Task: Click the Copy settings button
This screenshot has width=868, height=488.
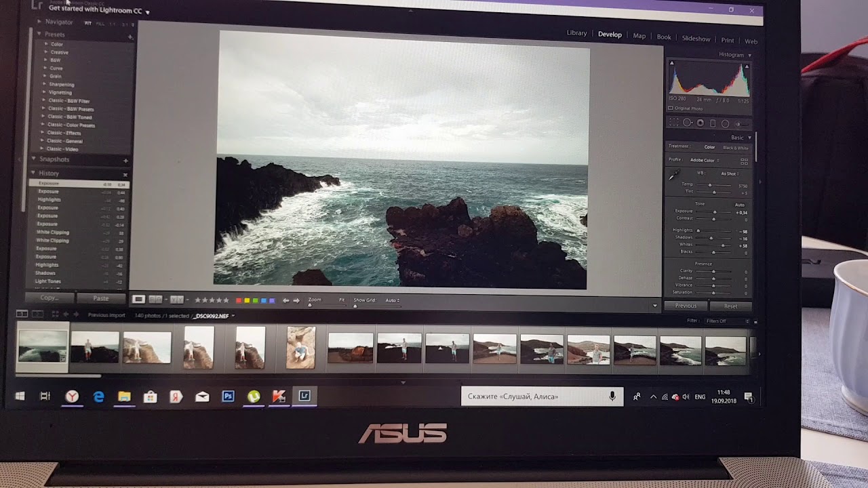Action: [x=49, y=298]
